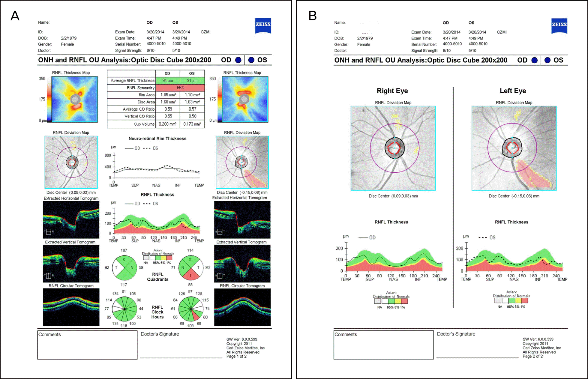This screenshot has height=379, width=588.
Task: Open the Right Eye RNFL Deviation Map on page 2
Action: coord(393,148)
